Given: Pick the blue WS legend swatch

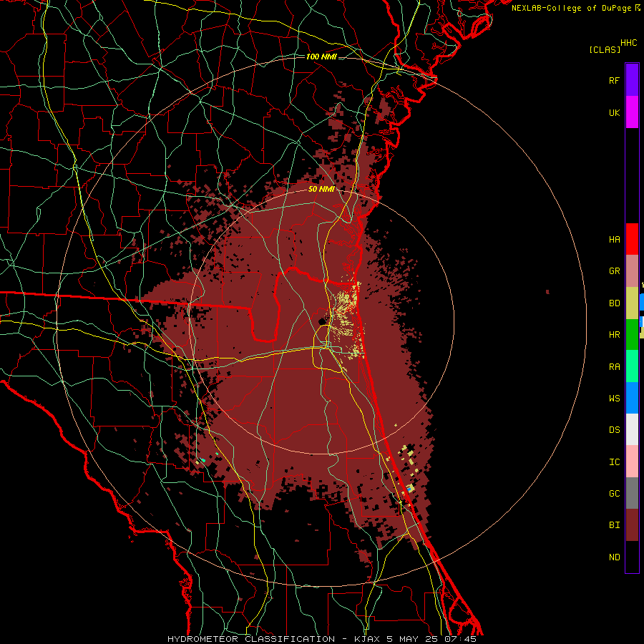Looking at the screenshot, I should 632,398.
